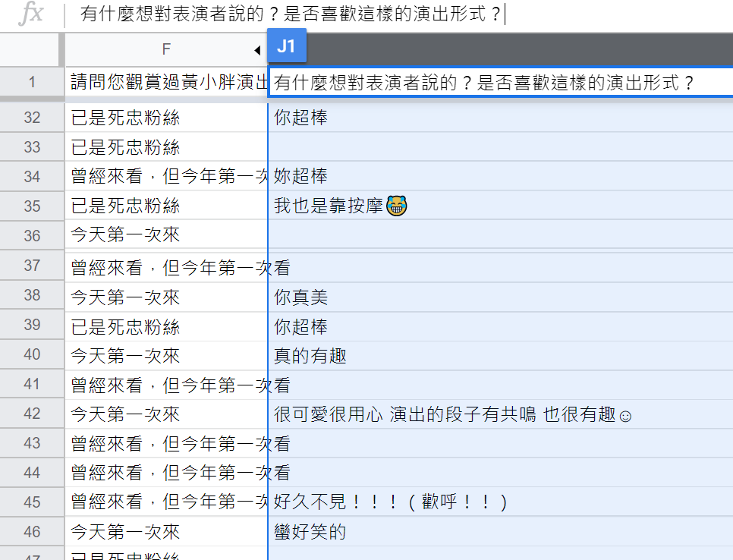Click cell F1 starting with 請問您觀賞過
733x560 pixels.
[x=167, y=82]
